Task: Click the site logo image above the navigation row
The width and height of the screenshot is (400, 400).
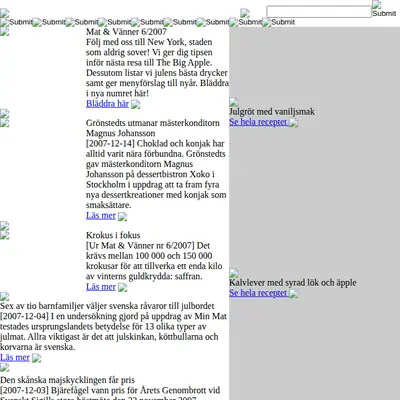Action: pyautogui.click(x=5, y=13)
